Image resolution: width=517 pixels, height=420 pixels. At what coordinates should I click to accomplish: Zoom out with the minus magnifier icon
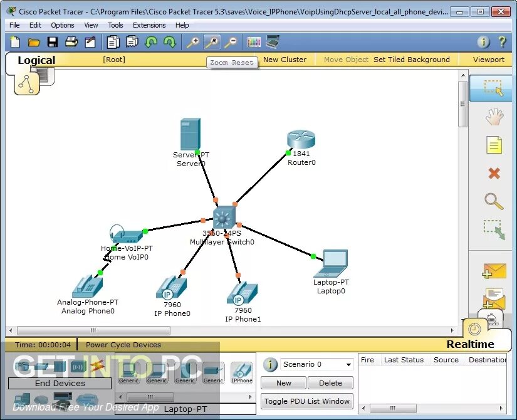pyautogui.click(x=231, y=42)
